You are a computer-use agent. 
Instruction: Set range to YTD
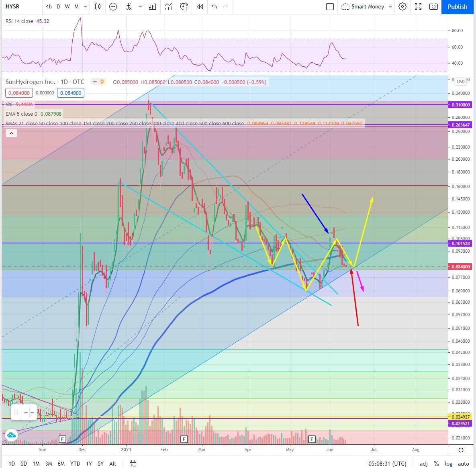pyautogui.click(x=75, y=464)
